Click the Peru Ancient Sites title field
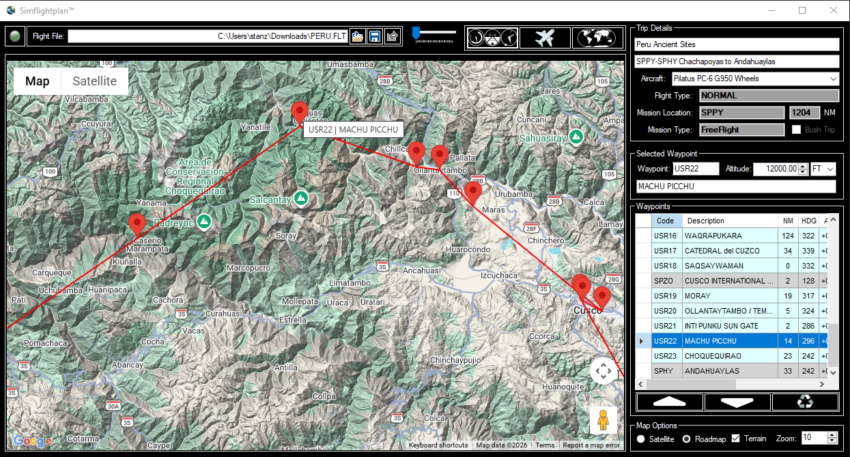This screenshot has height=457, width=850. click(737, 44)
